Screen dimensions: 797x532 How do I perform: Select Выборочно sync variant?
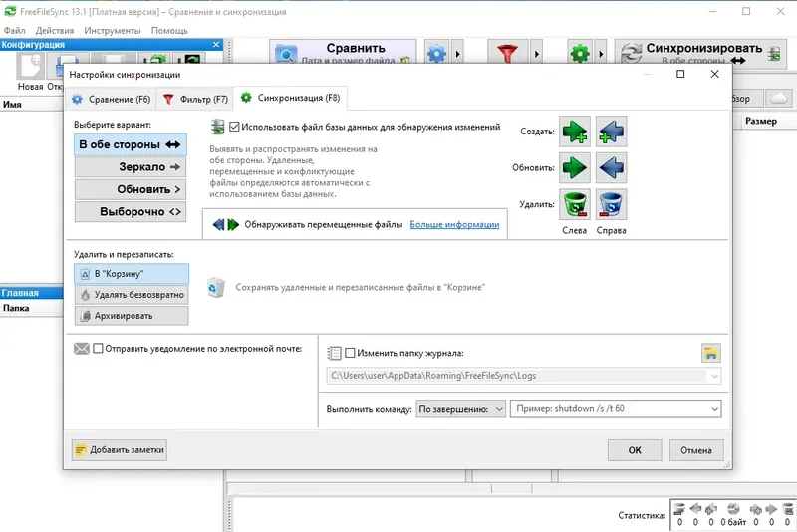click(131, 212)
